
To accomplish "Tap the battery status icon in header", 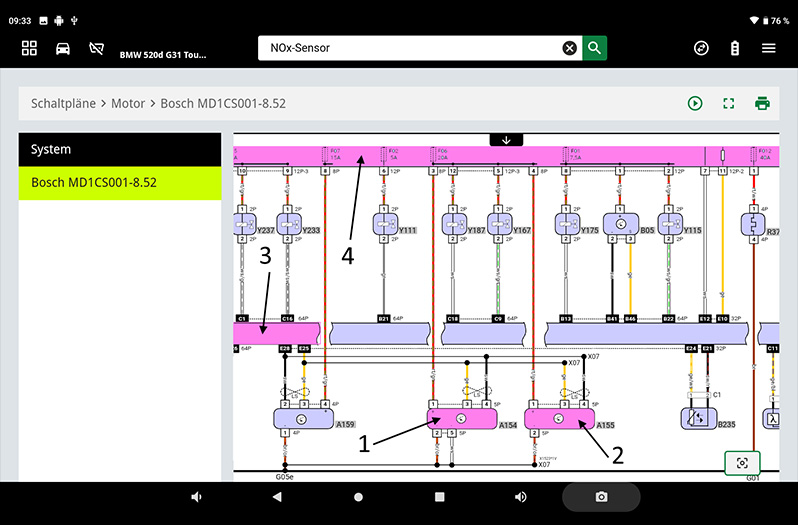I will (735, 48).
